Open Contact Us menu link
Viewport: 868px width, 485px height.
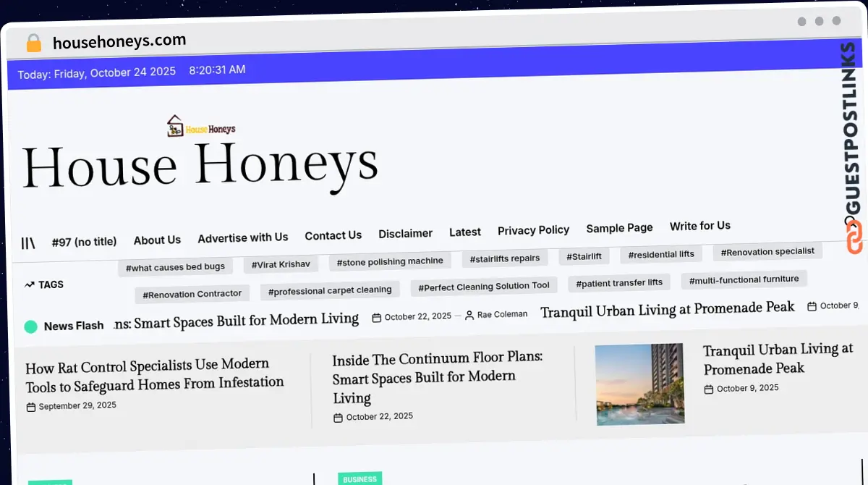[333, 235]
